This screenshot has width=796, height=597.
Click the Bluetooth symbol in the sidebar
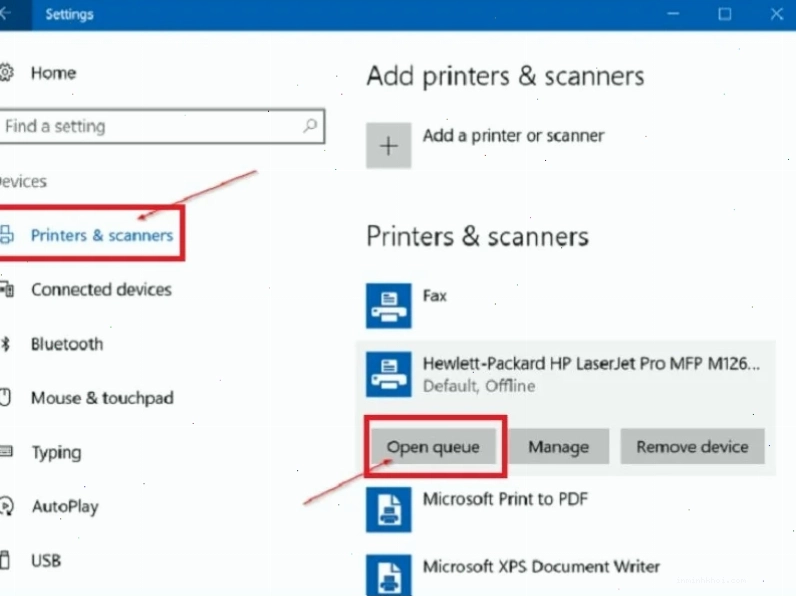tap(6, 344)
